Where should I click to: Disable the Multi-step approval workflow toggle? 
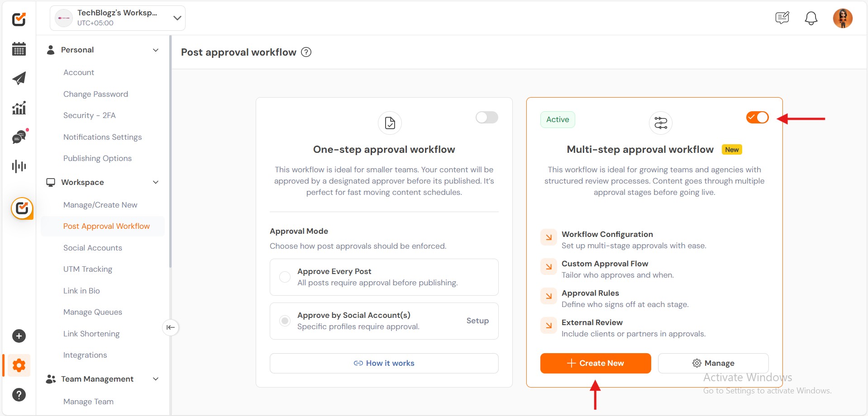click(x=757, y=118)
